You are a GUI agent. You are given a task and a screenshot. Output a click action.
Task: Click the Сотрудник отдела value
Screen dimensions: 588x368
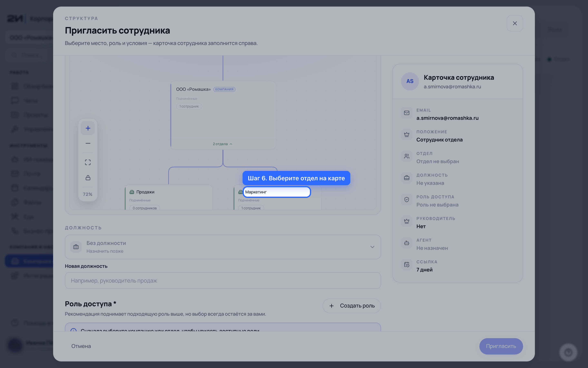tap(439, 140)
